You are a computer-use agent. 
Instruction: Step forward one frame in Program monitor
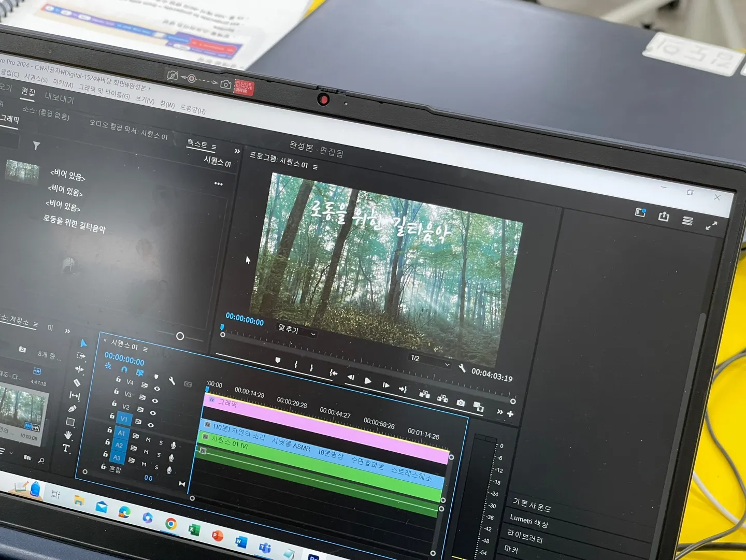point(386,385)
